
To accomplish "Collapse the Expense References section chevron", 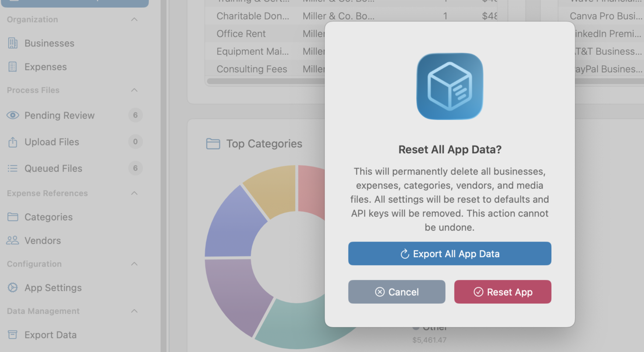I will click(x=134, y=193).
